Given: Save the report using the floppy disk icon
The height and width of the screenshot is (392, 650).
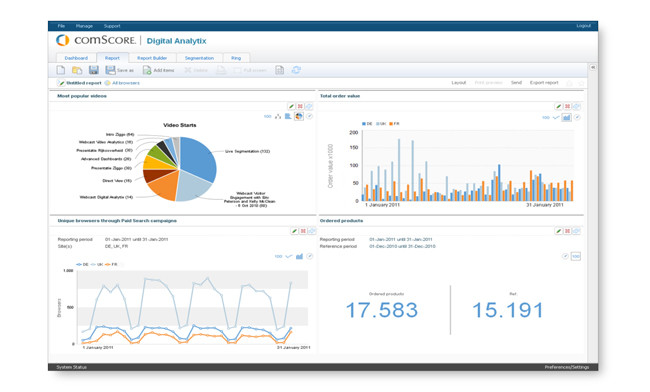Looking at the screenshot, I should 94,70.
